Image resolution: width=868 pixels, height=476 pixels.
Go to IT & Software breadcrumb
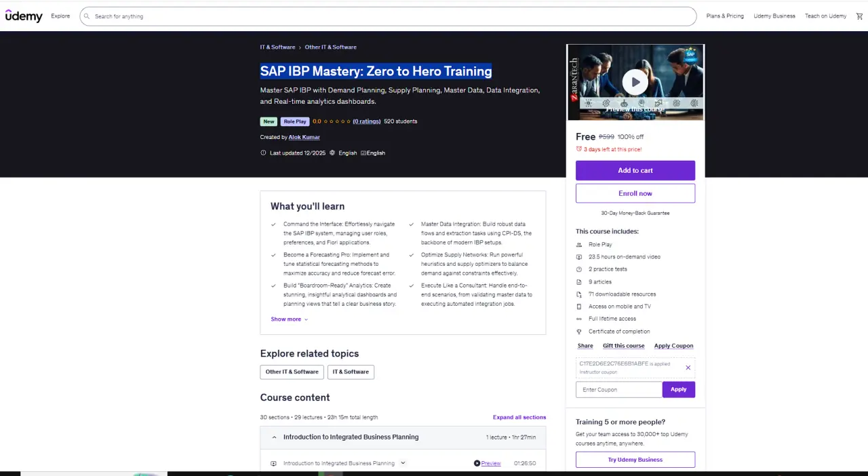277,47
